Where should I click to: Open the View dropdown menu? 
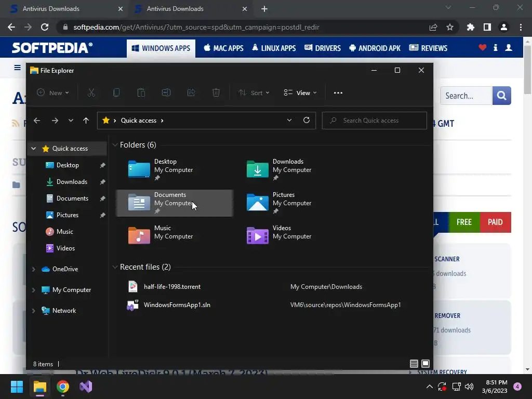pos(300,92)
